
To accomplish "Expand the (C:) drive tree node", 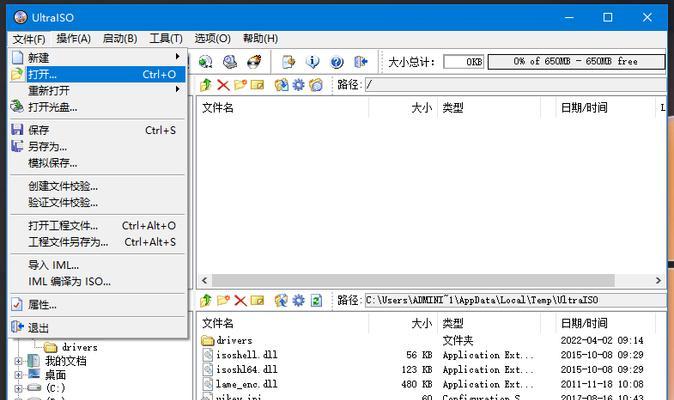I will (x=18, y=388).
